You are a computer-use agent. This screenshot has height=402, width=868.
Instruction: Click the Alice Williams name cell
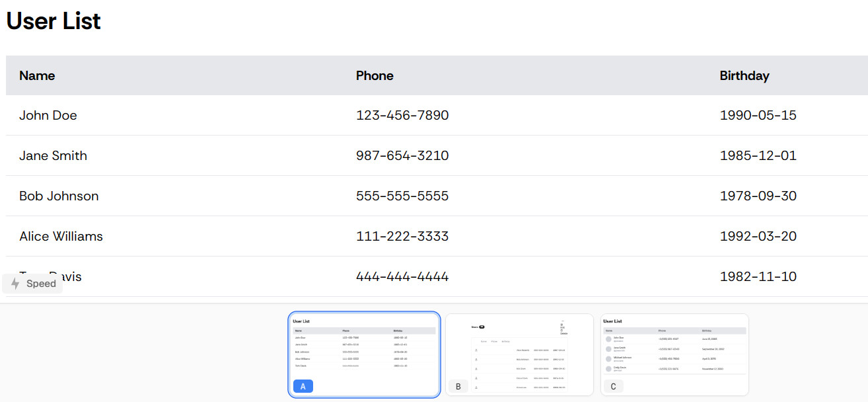pos(61,236)
